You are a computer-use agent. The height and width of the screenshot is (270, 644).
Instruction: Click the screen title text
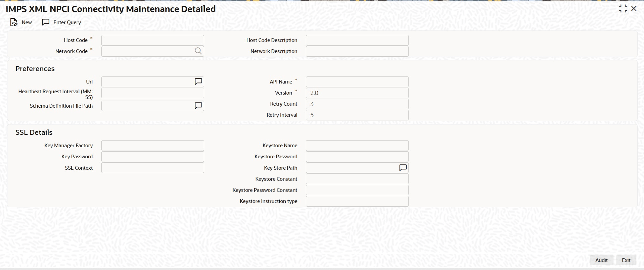pyautogui.click(x=111, y=9)
